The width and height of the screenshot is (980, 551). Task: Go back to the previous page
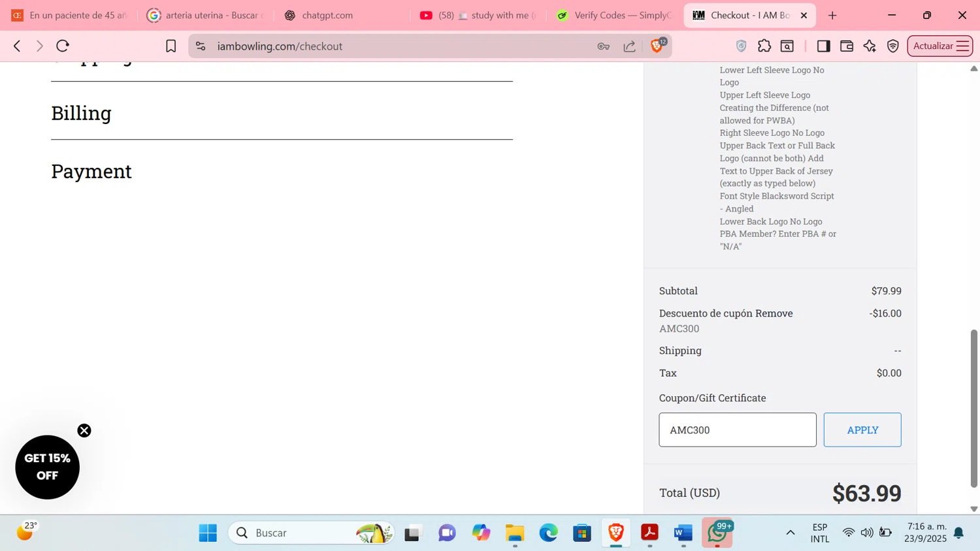click(x=17, y=46)
